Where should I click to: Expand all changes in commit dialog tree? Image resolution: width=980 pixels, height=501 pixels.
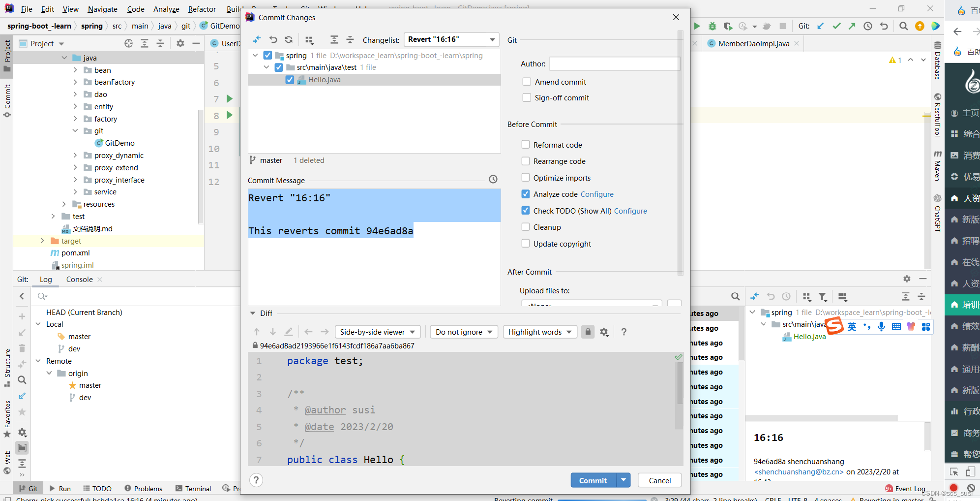334,40
